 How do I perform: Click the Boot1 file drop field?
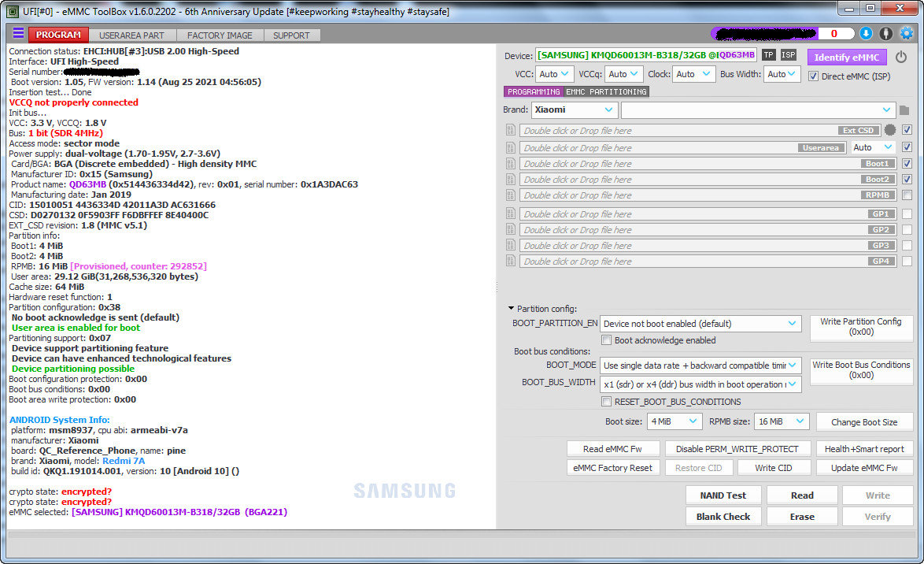[708, 163]
